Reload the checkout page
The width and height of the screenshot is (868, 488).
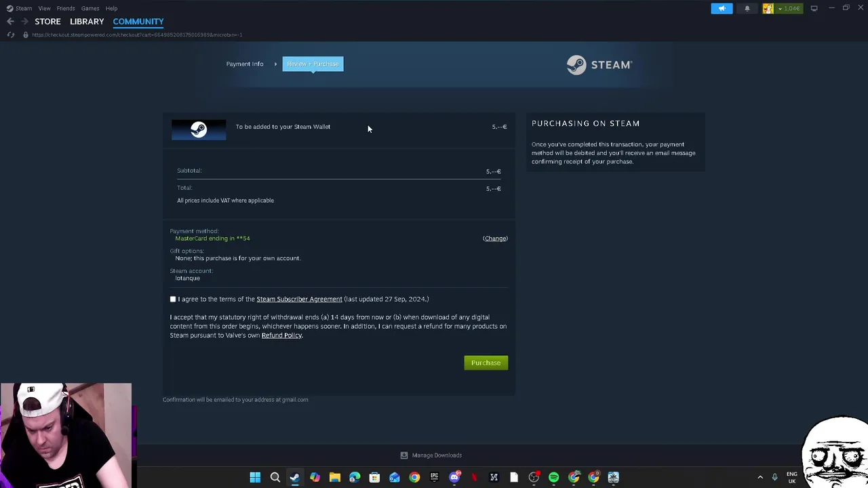[x=10, y=35]
